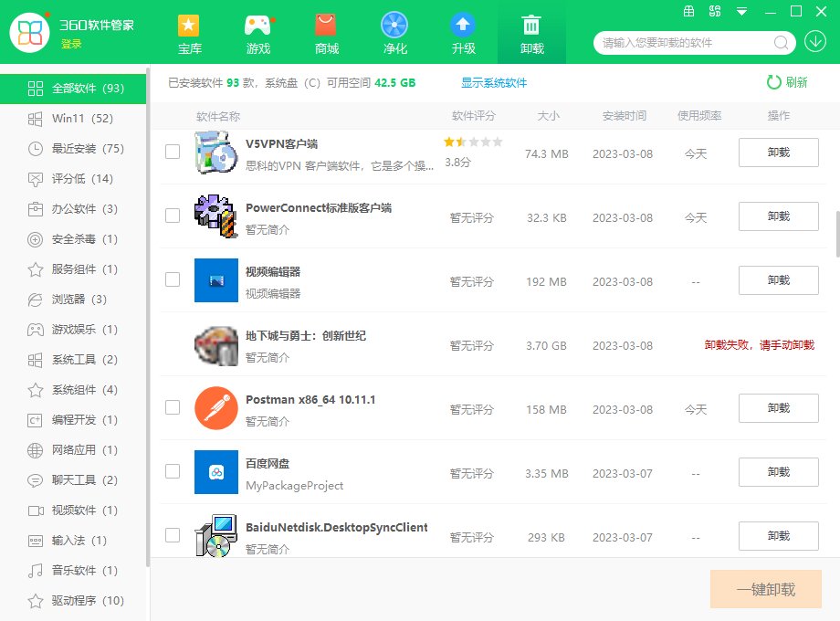Open 网络应用 (1) category
Screen dimensions: 840x621
click(73, 450)
